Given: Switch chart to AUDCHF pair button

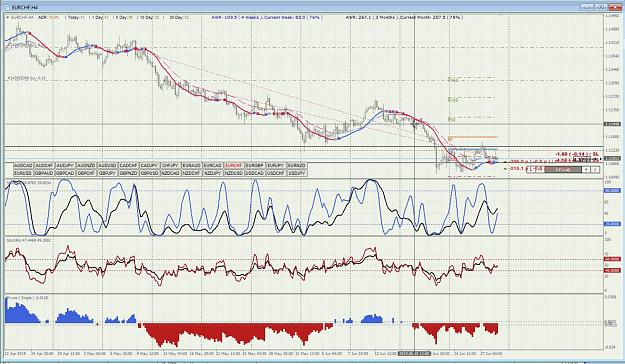Looking at the screenshot, I should (45, 165).
